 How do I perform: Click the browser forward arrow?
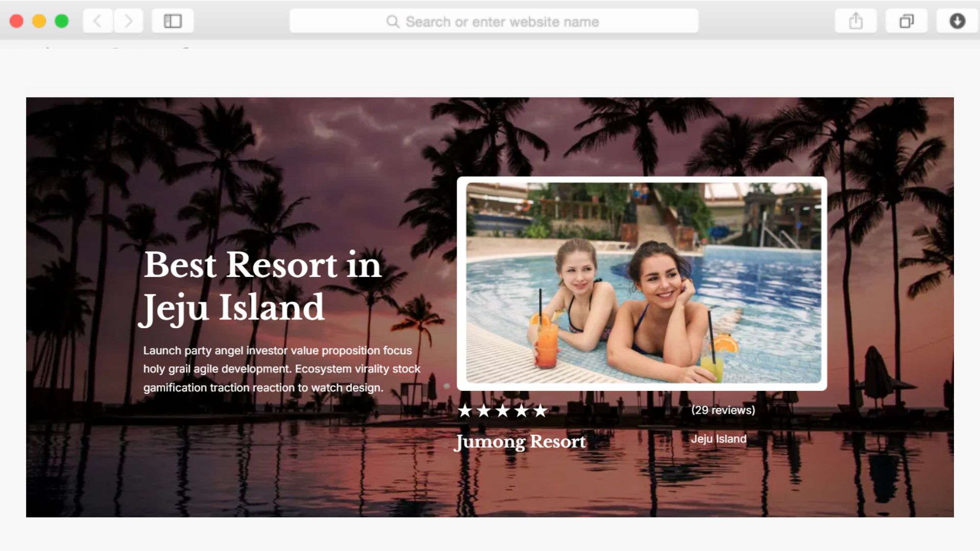point(128,21)
